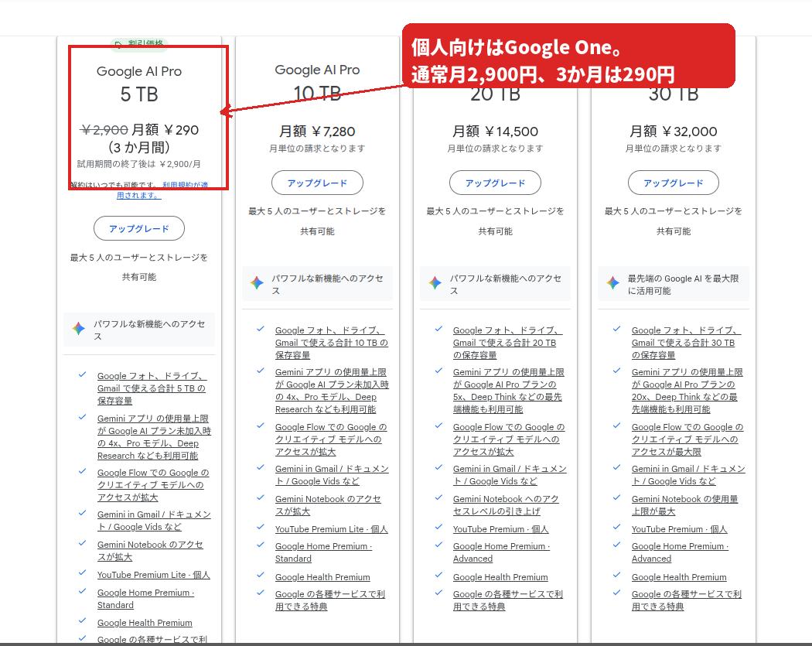Open YouTube Premium 個人 link in 30 TB plan
812x646 pixels.
679,529
